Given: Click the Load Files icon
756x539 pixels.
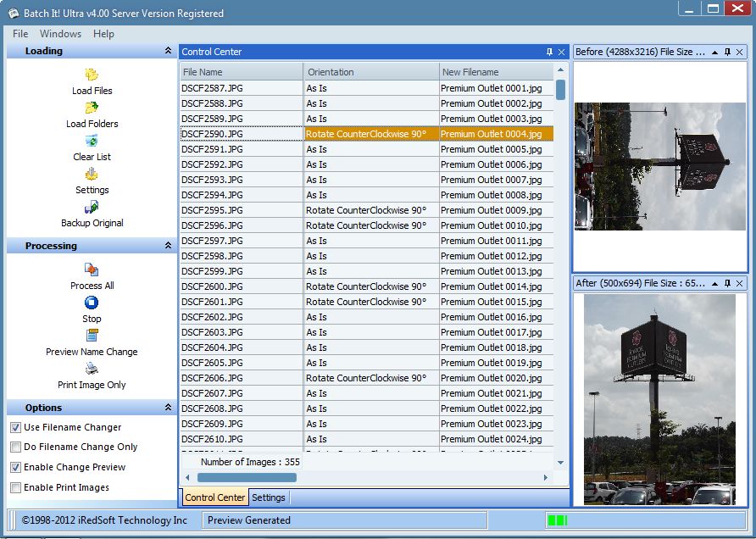Looking at the screenshot, I should [92, 75].
